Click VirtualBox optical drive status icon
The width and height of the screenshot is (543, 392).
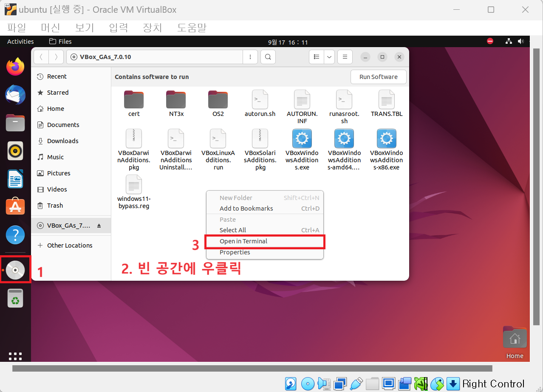click(x=308, y=384)
